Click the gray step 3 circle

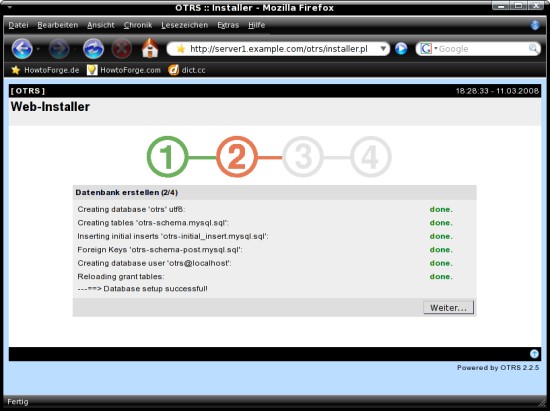[x=303, y=156]
